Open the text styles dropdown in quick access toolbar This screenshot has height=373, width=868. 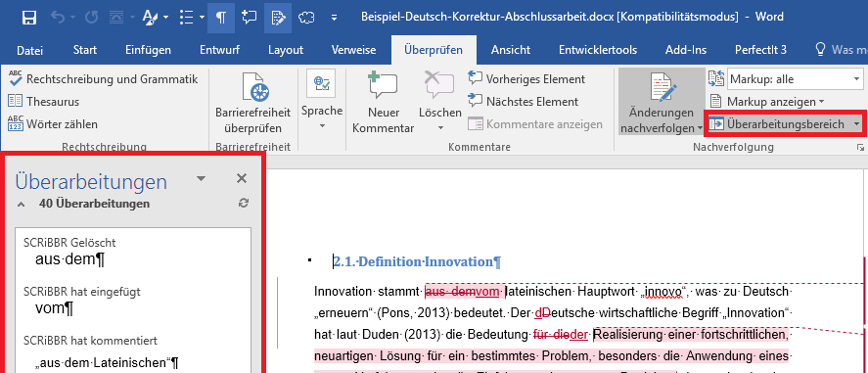[x=166, y=18]
